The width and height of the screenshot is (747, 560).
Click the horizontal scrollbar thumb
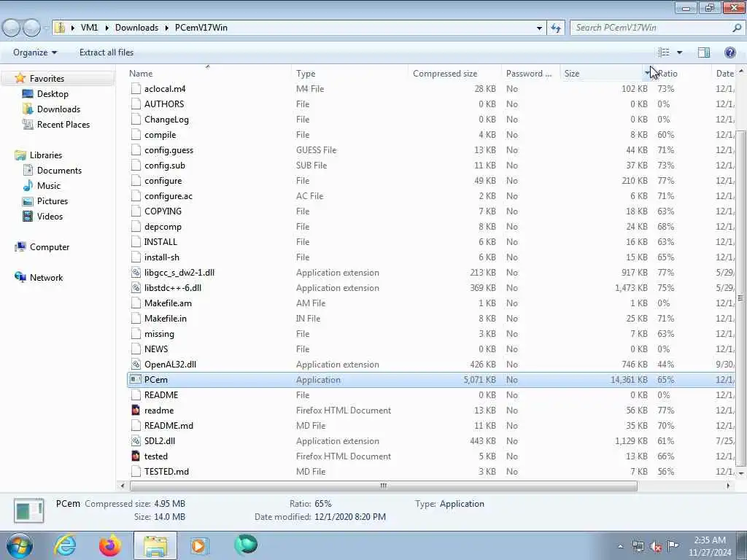point(383,486)
